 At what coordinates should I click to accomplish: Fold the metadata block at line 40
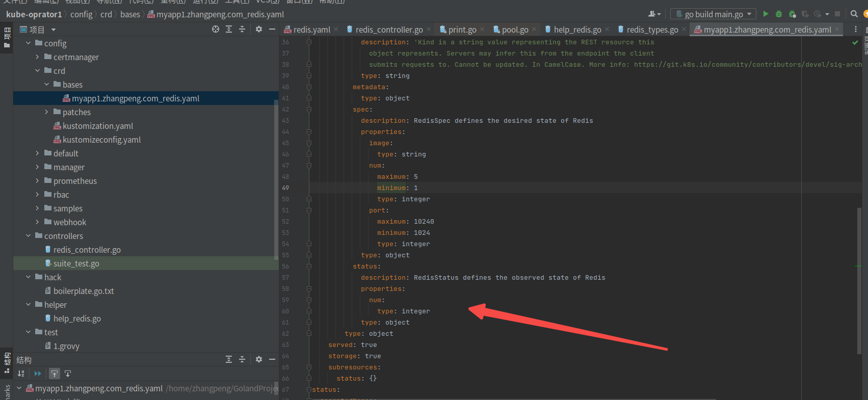tap(309, 87)
